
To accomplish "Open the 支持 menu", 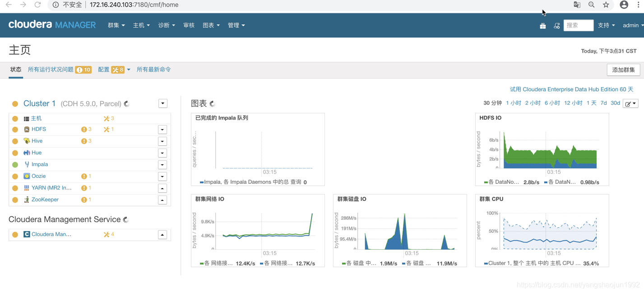I will pos(607,25).
